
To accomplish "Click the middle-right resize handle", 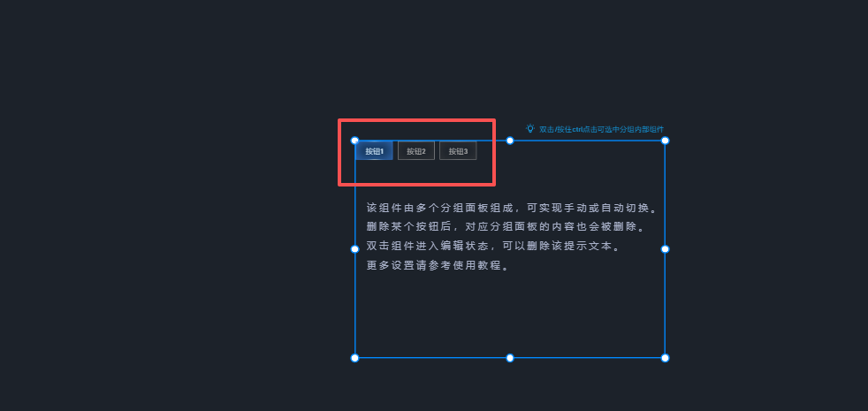I will pyautogui.click(x=665, y=249).
